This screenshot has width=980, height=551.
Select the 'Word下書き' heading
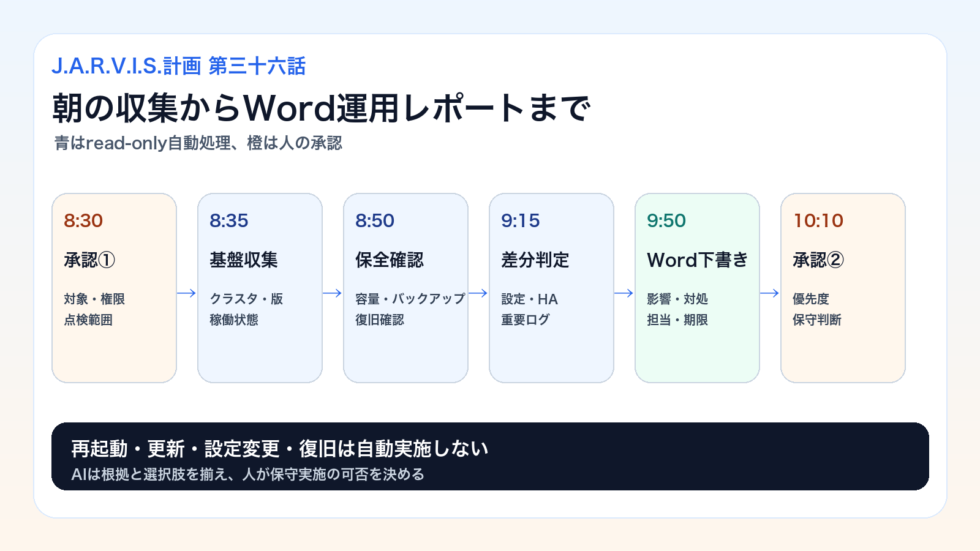click(x=698, y=260)
